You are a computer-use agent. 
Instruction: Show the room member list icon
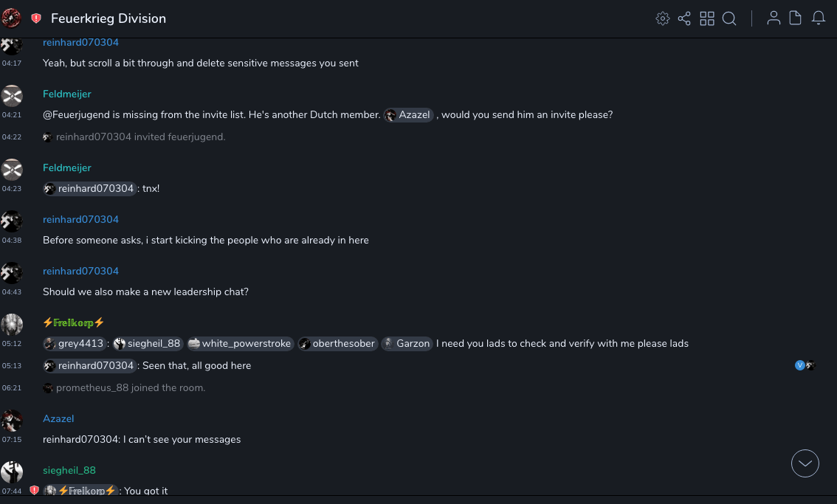click(x=774, y=18)
